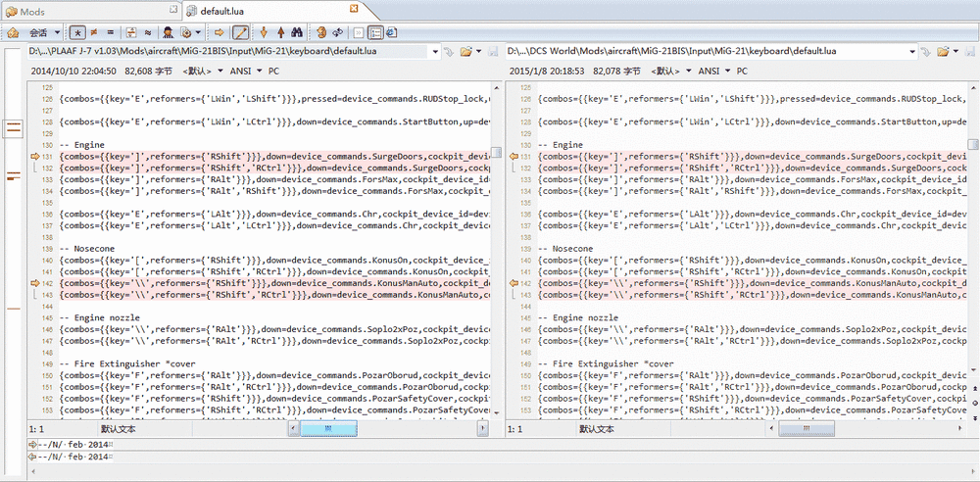This screenshot has width=980, height=482.
Task: Toggle Show Differences only filter
Action: [94, 32]
